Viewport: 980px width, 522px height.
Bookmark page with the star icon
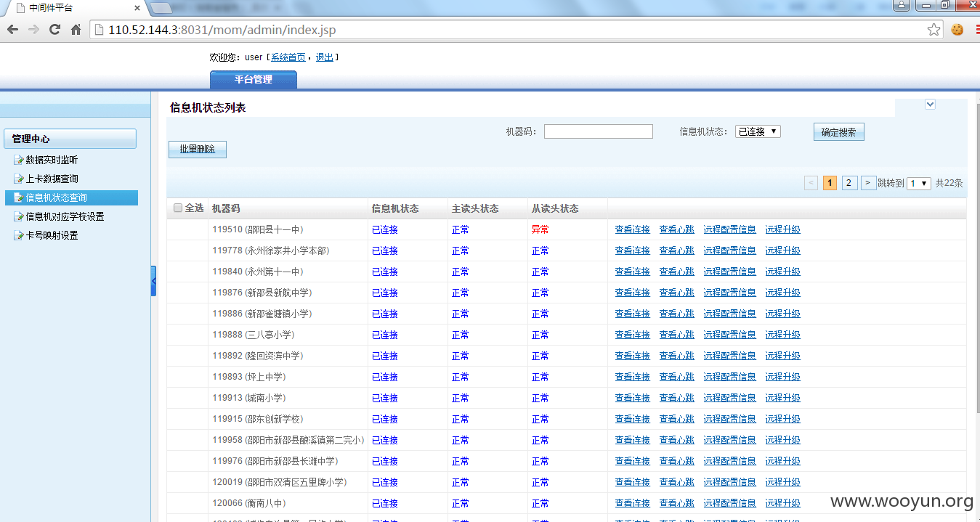click(934, 30)
